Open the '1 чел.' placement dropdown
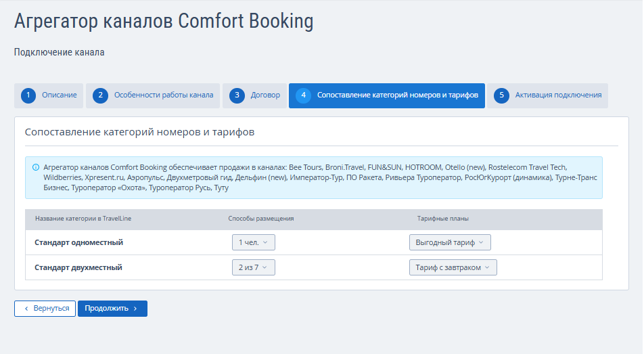The height and width of the screenshot is (354, 644). (x=253, y=242)
